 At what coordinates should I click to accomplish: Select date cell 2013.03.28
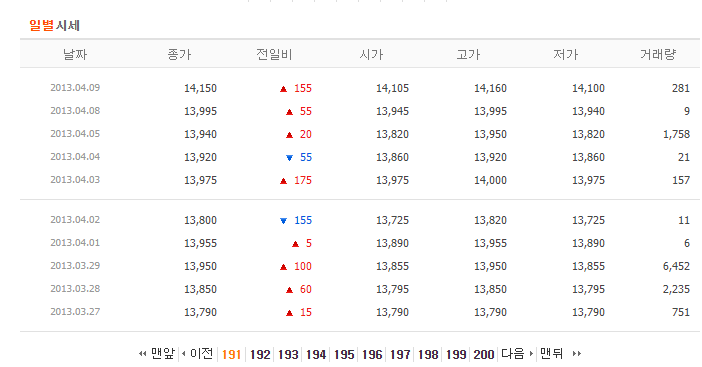point(75,289)
